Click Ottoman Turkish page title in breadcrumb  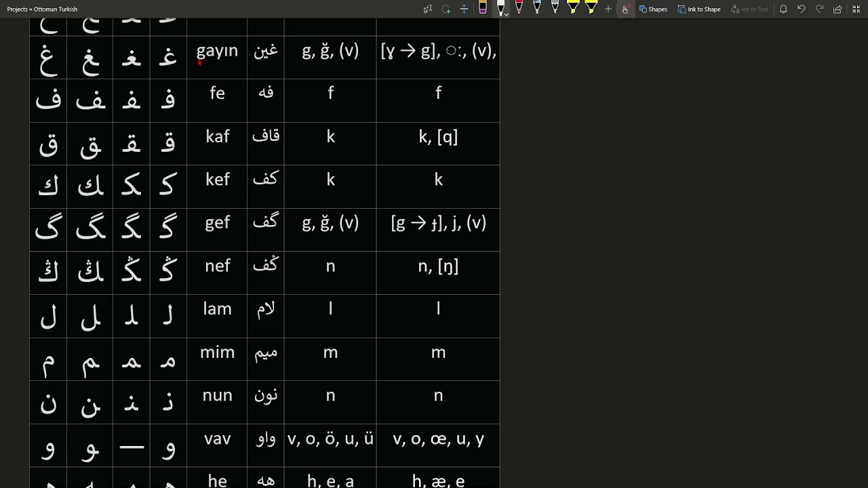56,9
